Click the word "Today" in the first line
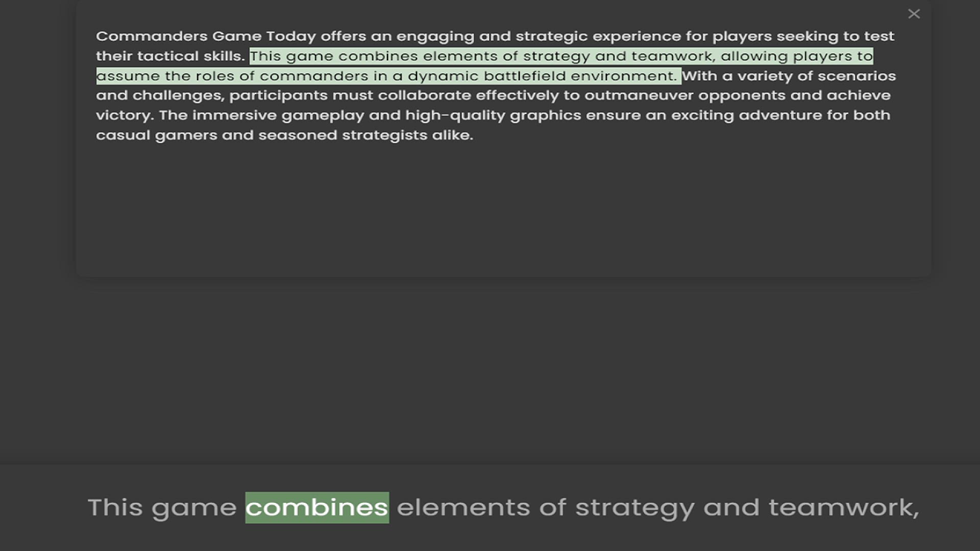Viewport: 980px width, 551px height. tap(291, 36)
